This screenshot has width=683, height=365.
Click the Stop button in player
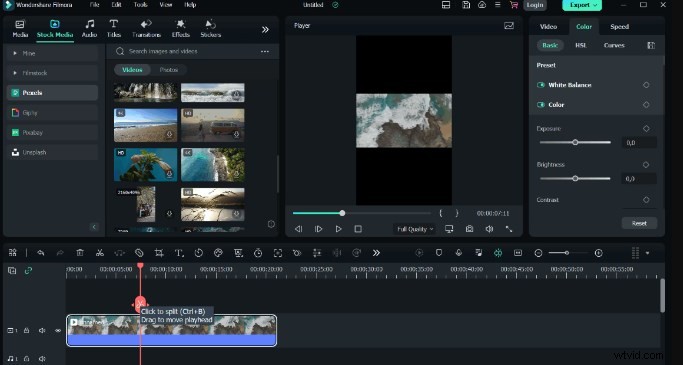pos(358,229)
